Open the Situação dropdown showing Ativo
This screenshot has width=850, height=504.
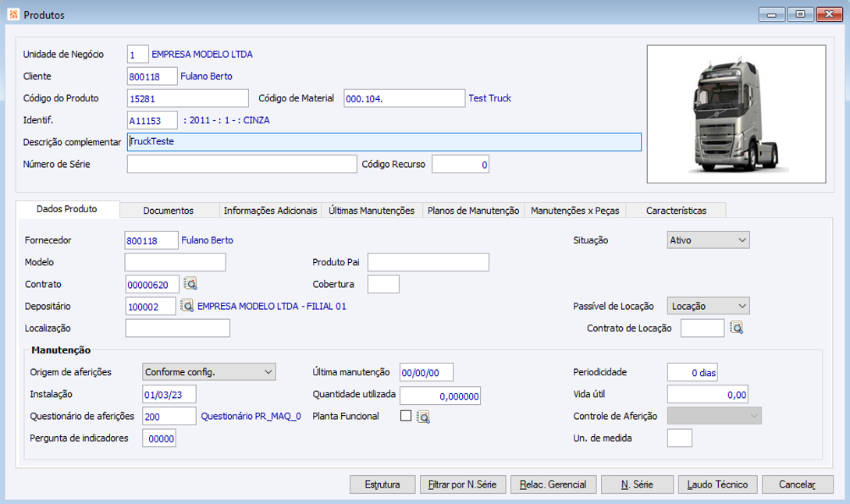pos(708,240)
